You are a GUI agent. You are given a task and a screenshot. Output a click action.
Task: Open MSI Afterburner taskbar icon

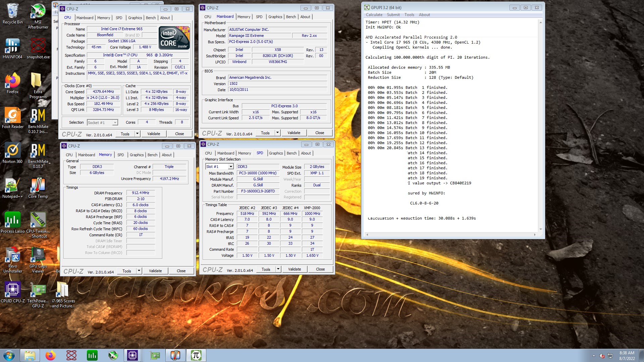pyautogui.click(x=113, y=355)
